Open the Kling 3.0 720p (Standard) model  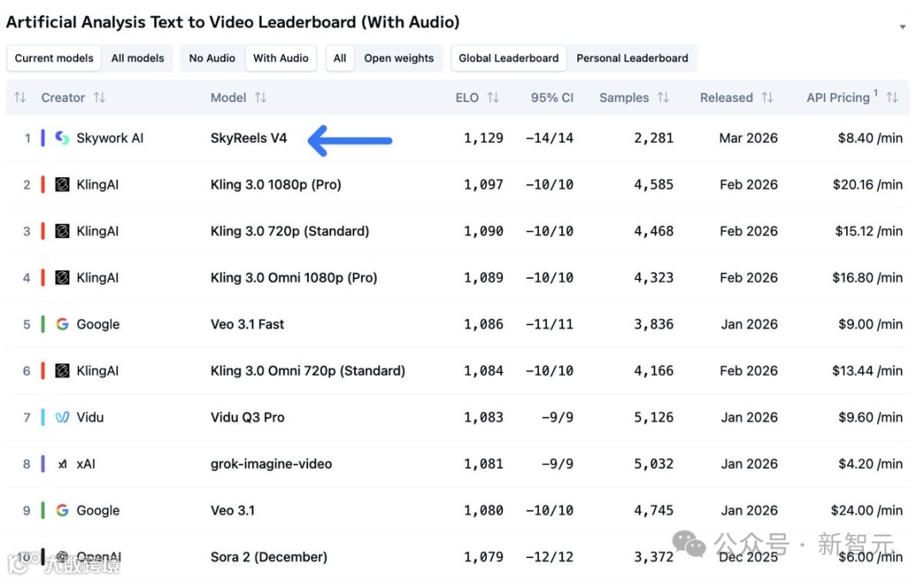pos(290,231)
